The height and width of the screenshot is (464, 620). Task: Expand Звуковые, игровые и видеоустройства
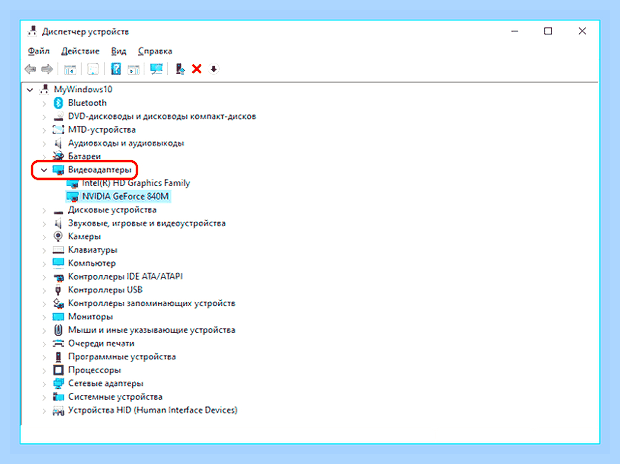pyautogui.click(x=44, y=224)
